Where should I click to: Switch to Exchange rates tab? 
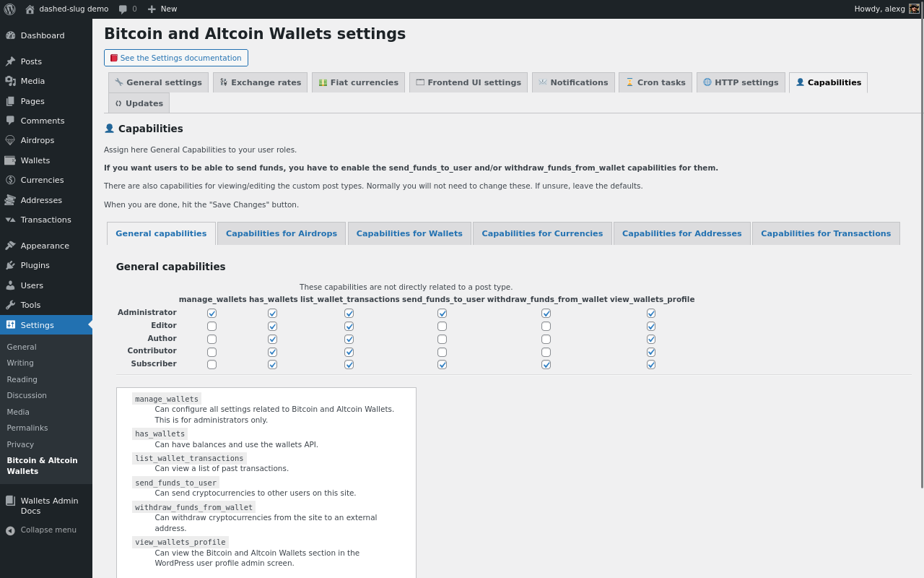[260, 82]
